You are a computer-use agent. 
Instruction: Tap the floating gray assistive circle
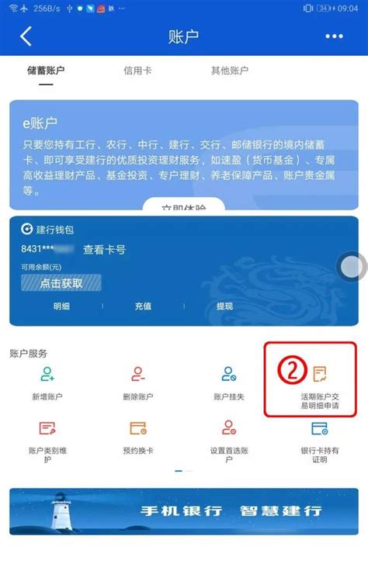[x=352, y=267]
